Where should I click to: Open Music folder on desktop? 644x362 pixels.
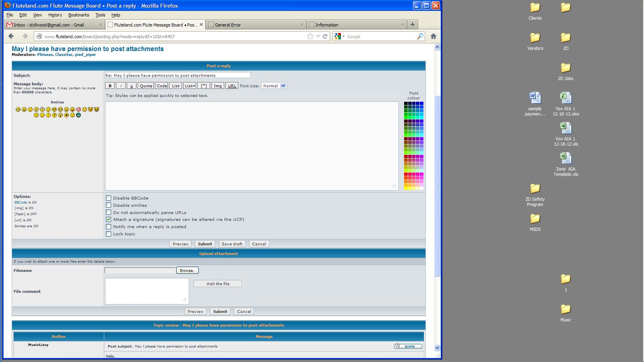click(566, 313)
